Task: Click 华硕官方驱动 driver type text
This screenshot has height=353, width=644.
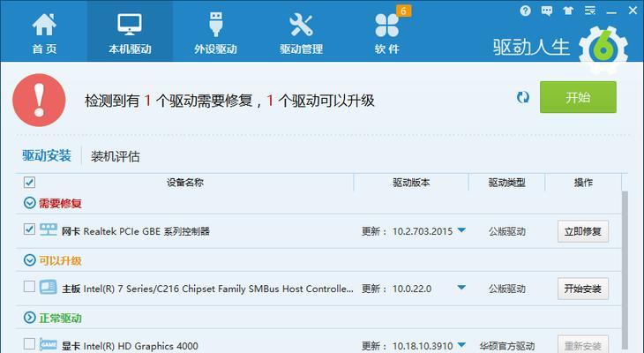Action: 507,346
